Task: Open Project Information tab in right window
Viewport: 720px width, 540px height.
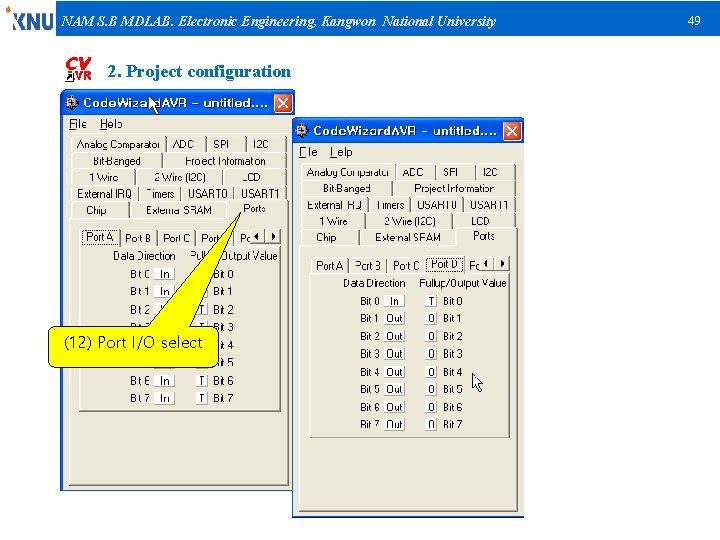Action: point(454,188)
